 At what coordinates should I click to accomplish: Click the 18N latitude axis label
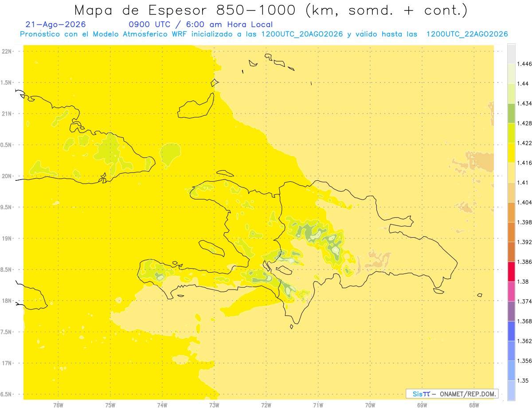[7, 301]
